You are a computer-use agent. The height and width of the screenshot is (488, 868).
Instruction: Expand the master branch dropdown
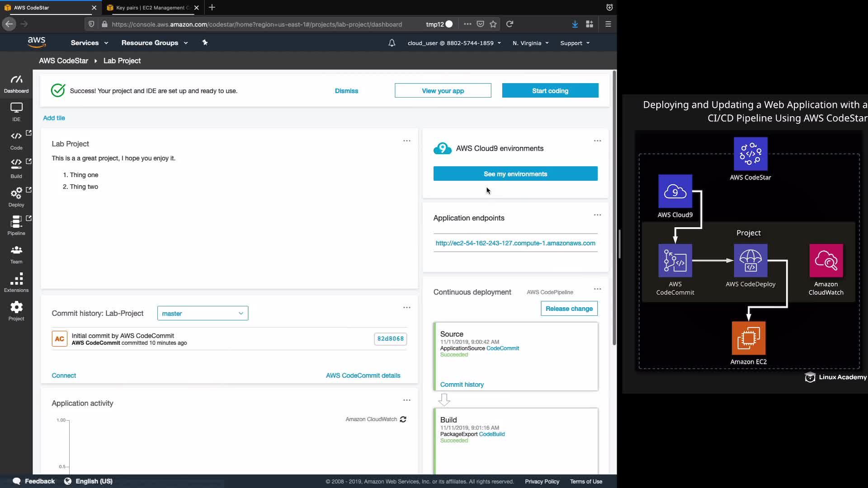(203, 313)
